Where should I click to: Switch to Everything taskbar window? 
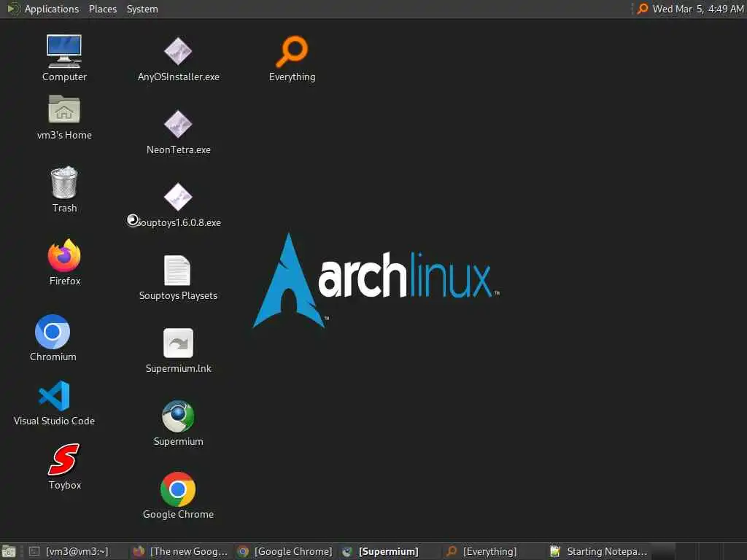(x=494, y=551)
